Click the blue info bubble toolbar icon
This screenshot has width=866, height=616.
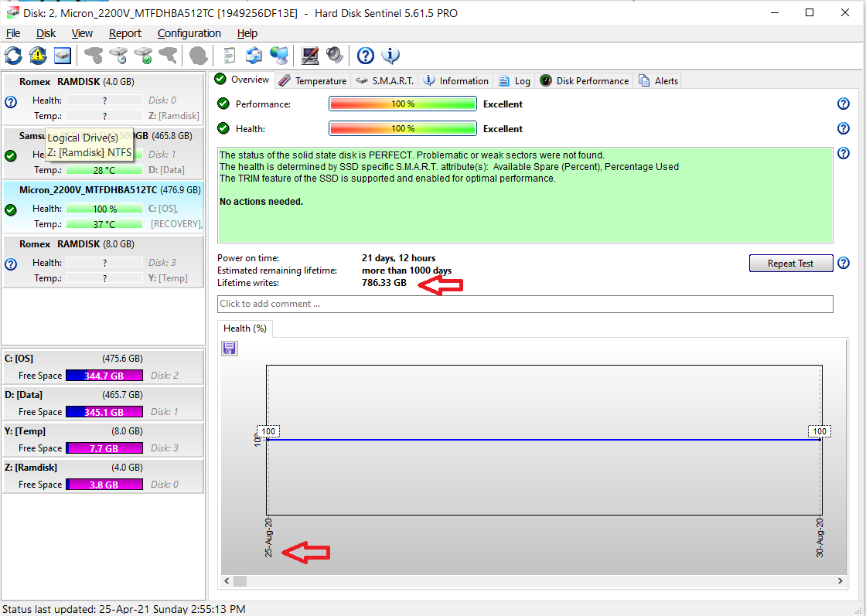point(390,55)
